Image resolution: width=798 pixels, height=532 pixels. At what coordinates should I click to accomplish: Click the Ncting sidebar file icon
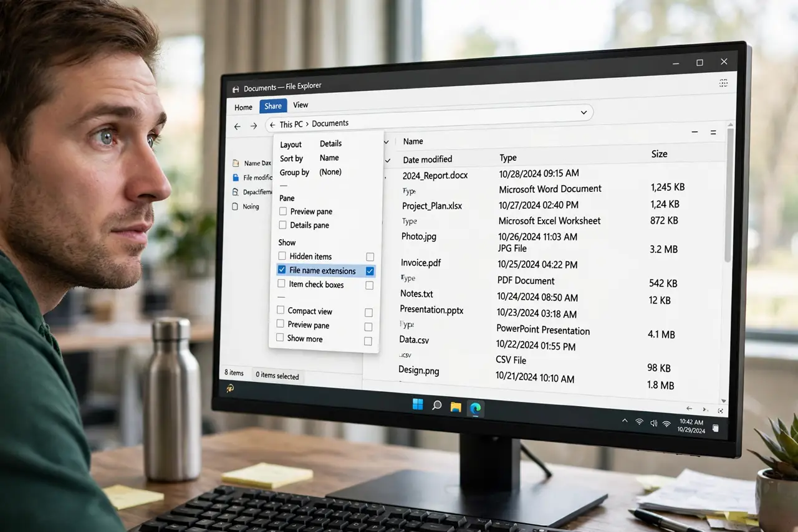(234, 206)
